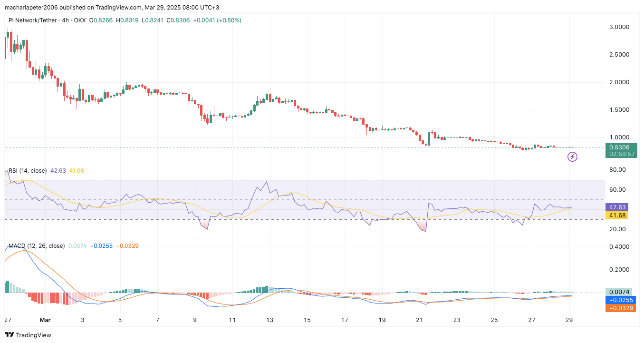The height and width of the screenshot is (343, 644).
Task: Select the blue -0.0255 MACD line tag
Action: click(618, 300)
